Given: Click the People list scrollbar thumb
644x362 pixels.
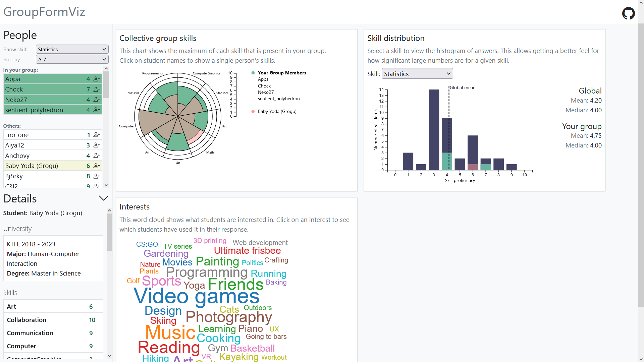Looking at the screenshot, I should (x=106, y=84).
